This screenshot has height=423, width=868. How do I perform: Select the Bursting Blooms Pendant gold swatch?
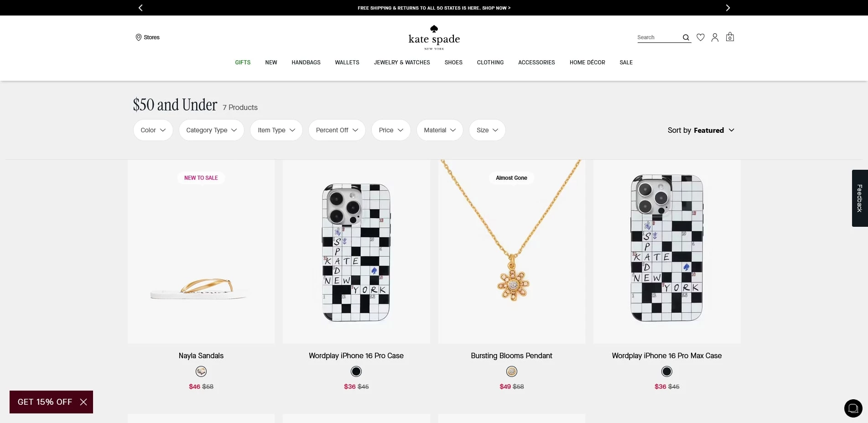click(x=511, y=371)
